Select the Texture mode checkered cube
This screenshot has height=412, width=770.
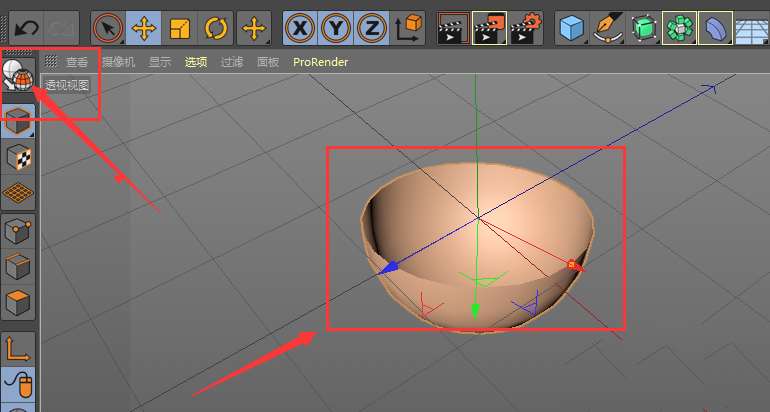click(19, 157)
